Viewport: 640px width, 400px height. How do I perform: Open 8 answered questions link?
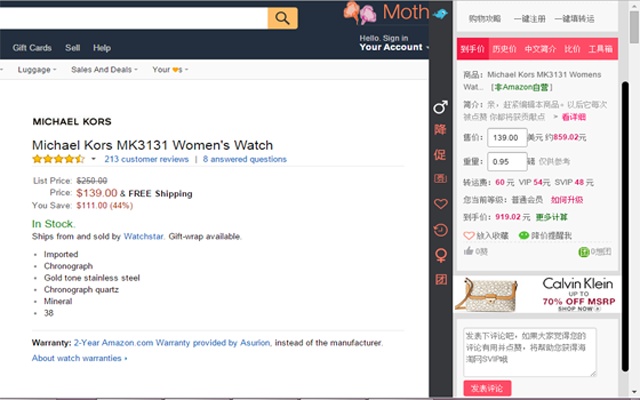click(245, 159)
